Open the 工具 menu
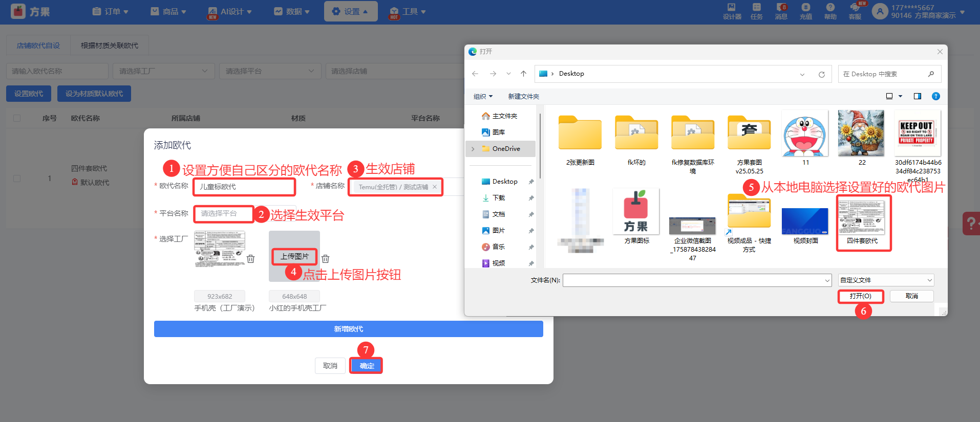The image size is (980, 422). click(x=408, y=11)
